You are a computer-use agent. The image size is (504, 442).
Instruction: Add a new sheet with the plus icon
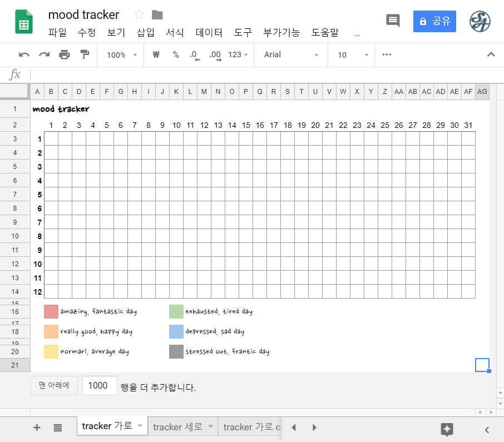tap(37, 427)
